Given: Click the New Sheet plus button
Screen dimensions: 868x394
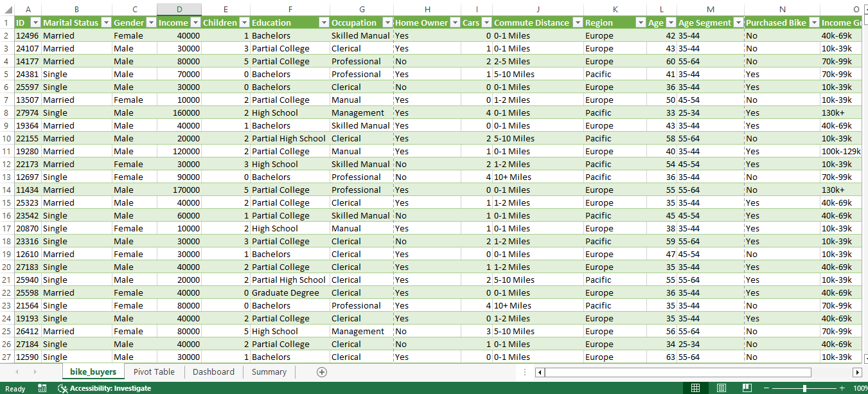Looking at the screenshot, I should [x=322, y=372].
